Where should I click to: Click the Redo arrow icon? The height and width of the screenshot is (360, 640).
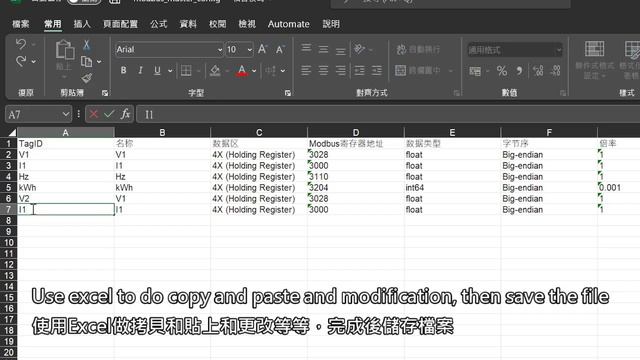click(21, 61)
